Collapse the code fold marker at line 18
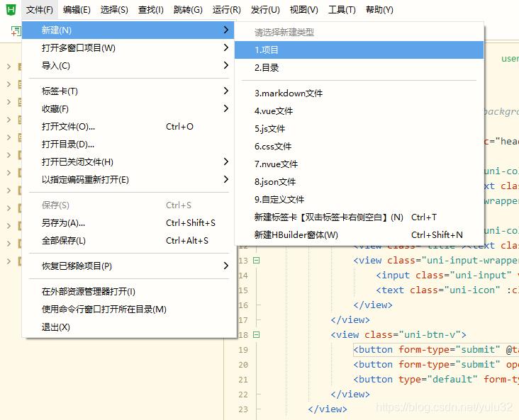 point(256,334)
